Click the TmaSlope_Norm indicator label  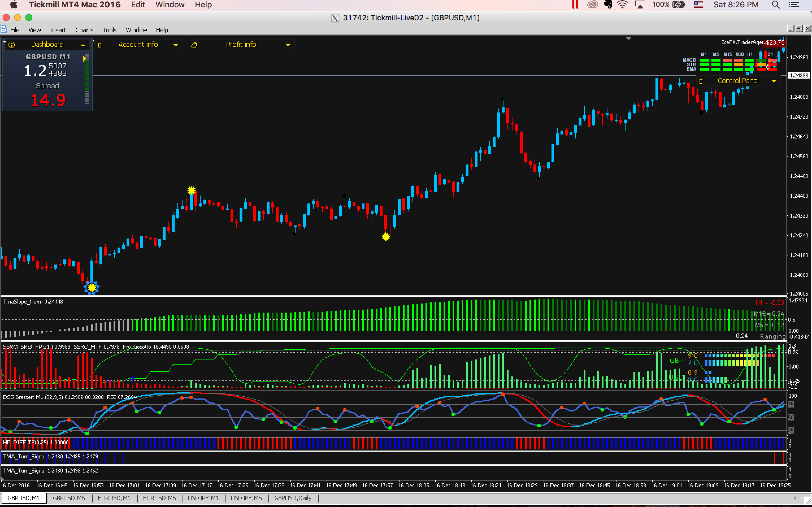pyautogui.click(x=33, y=302)
